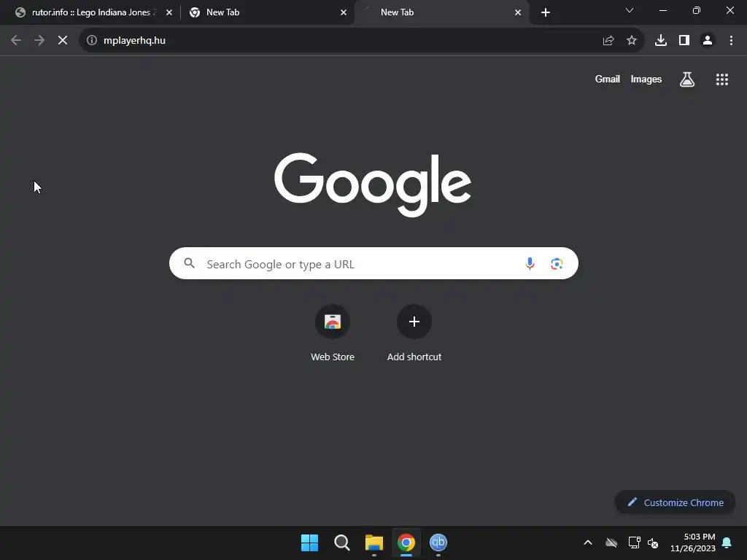Open the Google apps grid
The image size is (747, 560).
(722, 79)
